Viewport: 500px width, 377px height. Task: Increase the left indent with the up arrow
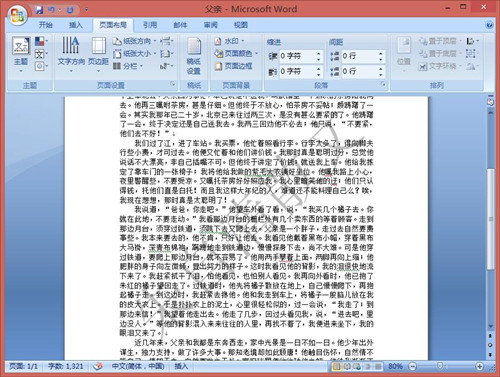319,53
